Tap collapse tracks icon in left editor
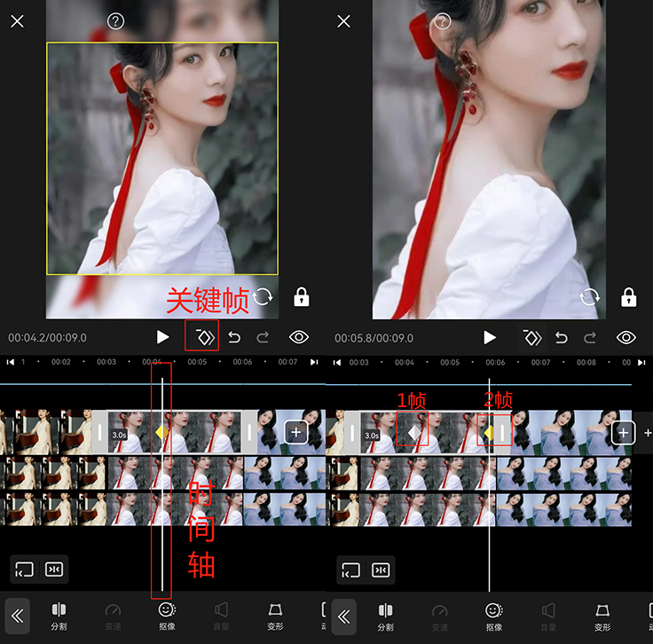This screenshot has width=653, height=644. point(54,569)
